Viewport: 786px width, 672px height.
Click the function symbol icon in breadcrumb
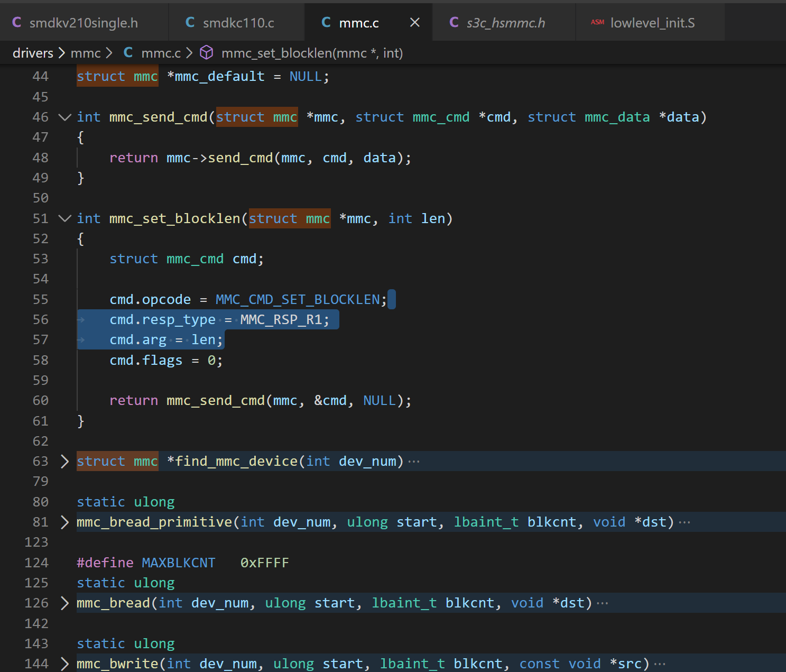206,53
